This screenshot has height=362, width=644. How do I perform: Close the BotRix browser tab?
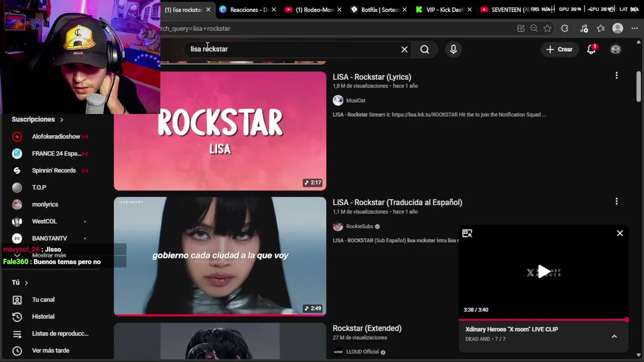[x=405, y=10]
